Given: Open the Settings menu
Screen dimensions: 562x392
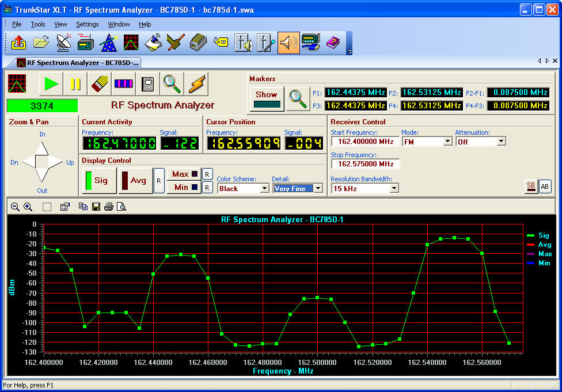Looking at the screenshot, I should click(x=88, y=24).
